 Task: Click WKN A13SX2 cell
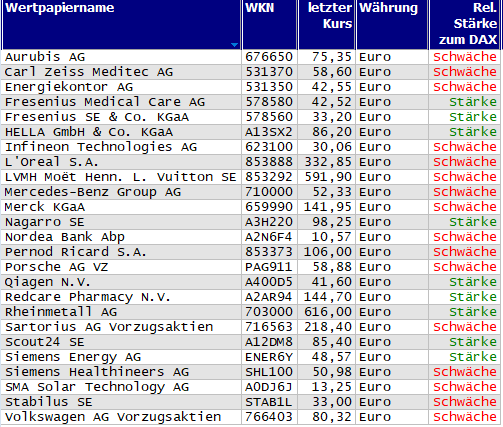point(269,132)
